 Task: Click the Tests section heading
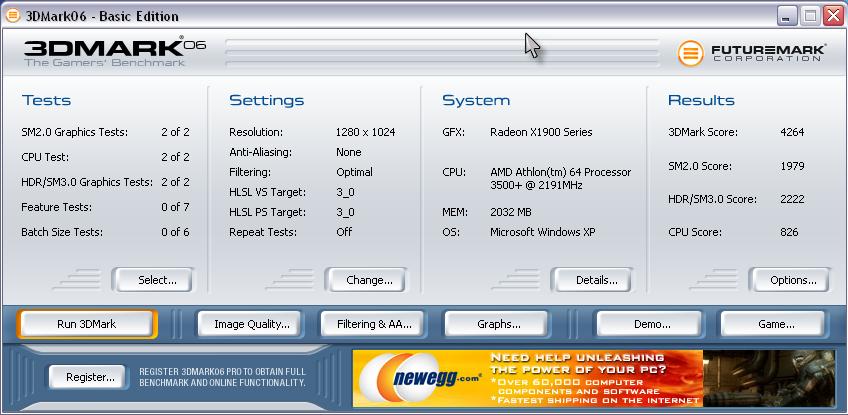tap(47, 100)
